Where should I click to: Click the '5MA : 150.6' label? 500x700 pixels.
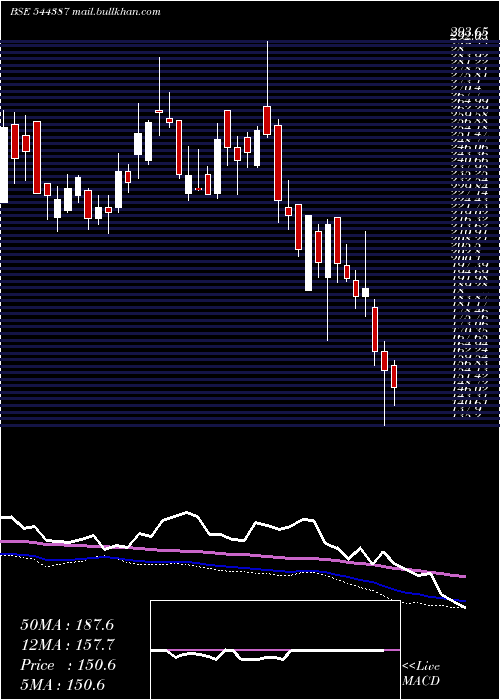65,685
